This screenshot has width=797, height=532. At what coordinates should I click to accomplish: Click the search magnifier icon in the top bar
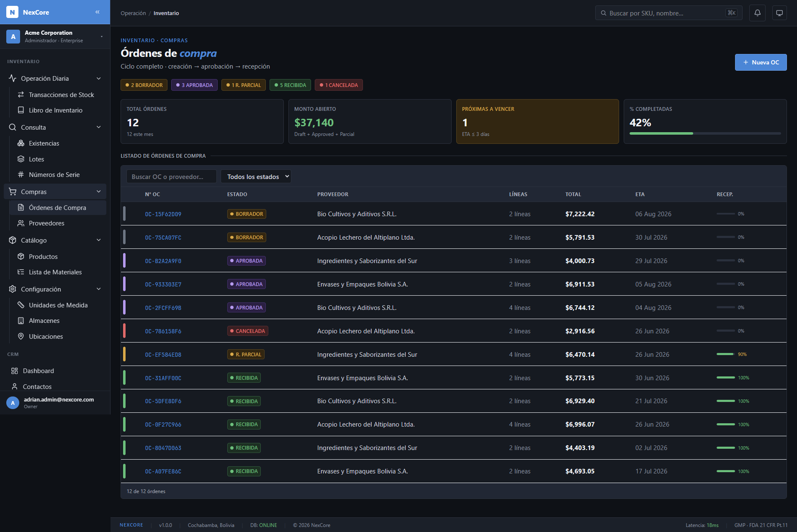[x=604, y=13]
